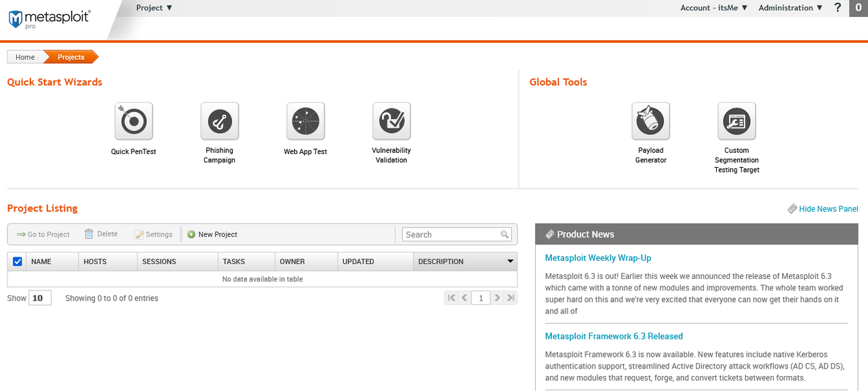Image resolution: width=868 pixels, height=391 pixels.
Task: Click 'No data available in table' row
Action: [262, 279]
